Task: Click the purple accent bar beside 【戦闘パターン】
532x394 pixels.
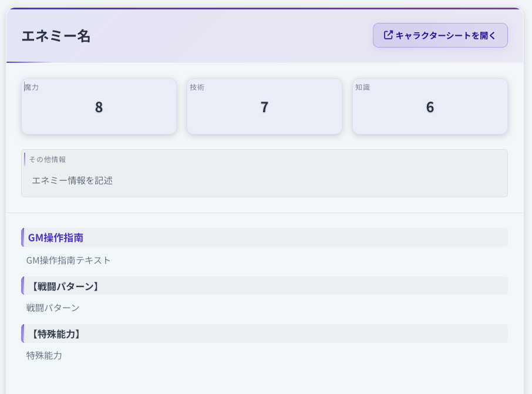Action: tap(22, 286)
